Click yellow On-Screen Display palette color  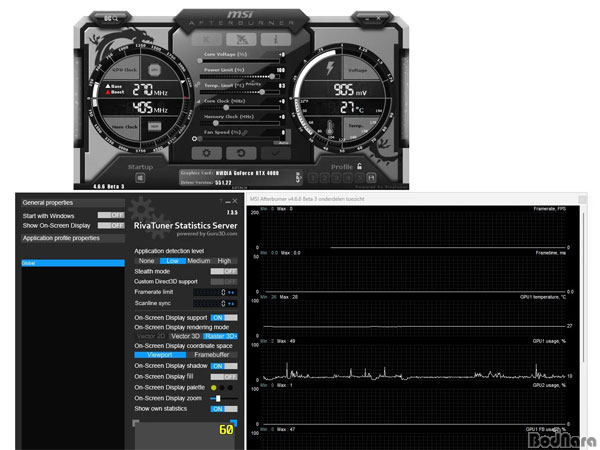click(x=214, y=387)
